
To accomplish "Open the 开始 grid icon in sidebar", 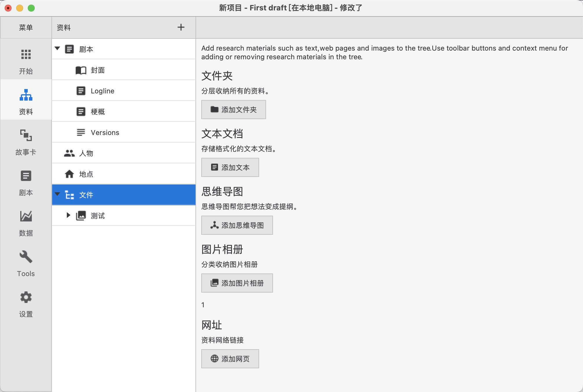I will (x=26, y=54).
